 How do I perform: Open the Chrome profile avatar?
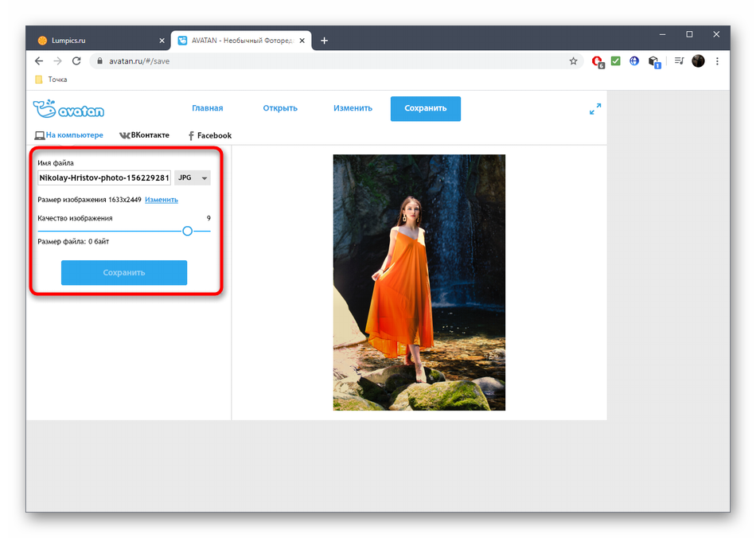click(x=698, y=61)
